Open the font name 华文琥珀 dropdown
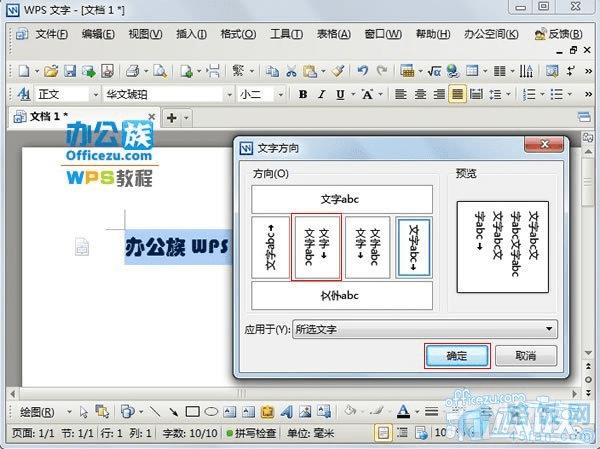The image size is (600, 449). click(x=229, y=94)
